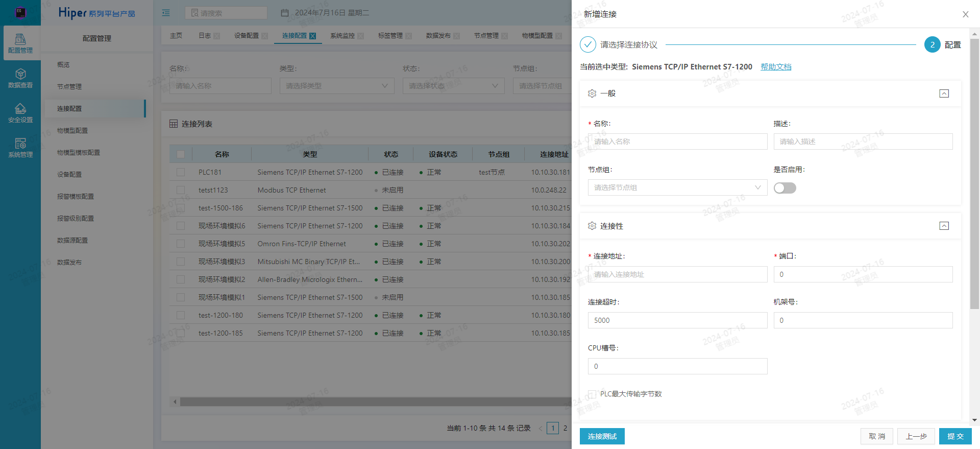The image size is (980, 449).
Task: Focus the CPU槽号 input field
Action: pyautogui.click(x=677, y=366)
